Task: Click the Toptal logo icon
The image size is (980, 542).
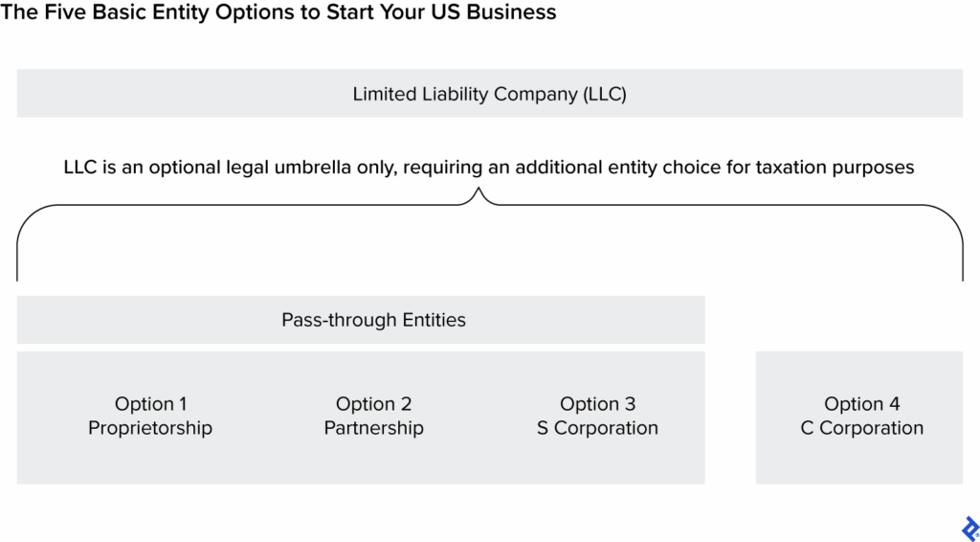Action: coord(969,529)
